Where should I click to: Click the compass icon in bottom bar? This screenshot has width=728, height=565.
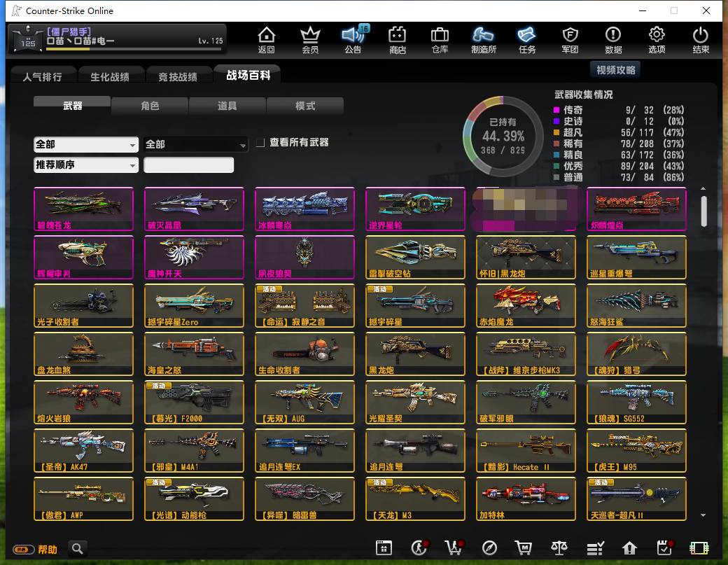[489, 548]
